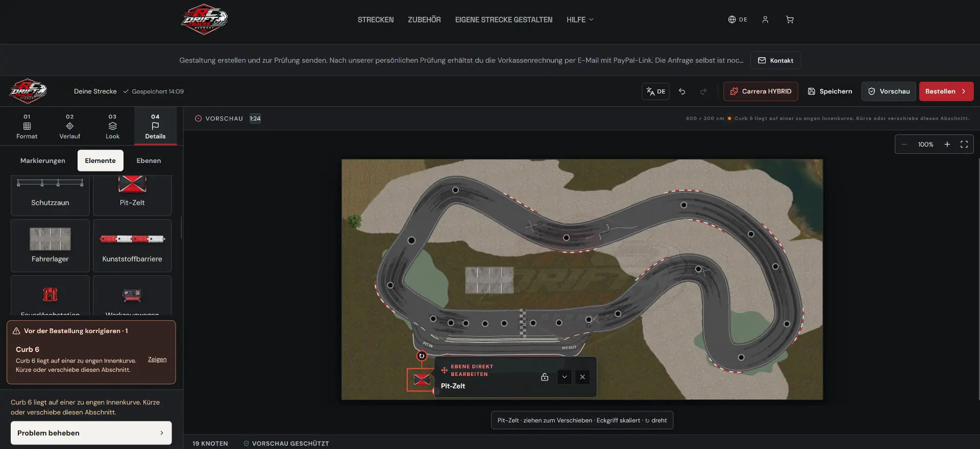Screen dimensions: 980x449
Task: Add the Schutzzaun element
Action: coord(50,195)
